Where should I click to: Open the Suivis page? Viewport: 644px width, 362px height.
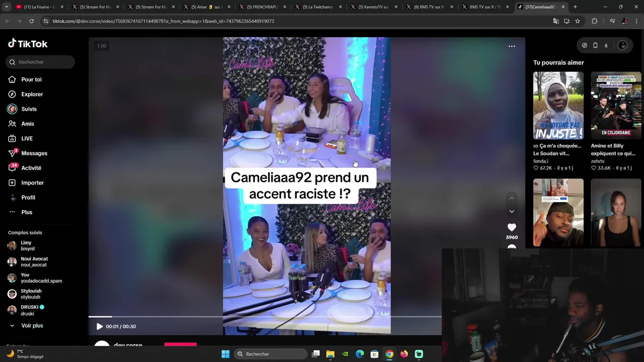[29, 109]
